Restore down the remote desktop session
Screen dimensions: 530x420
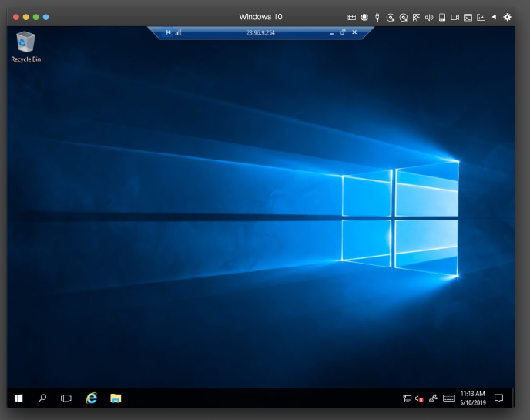pyautogui.click(x=343, y=32)
